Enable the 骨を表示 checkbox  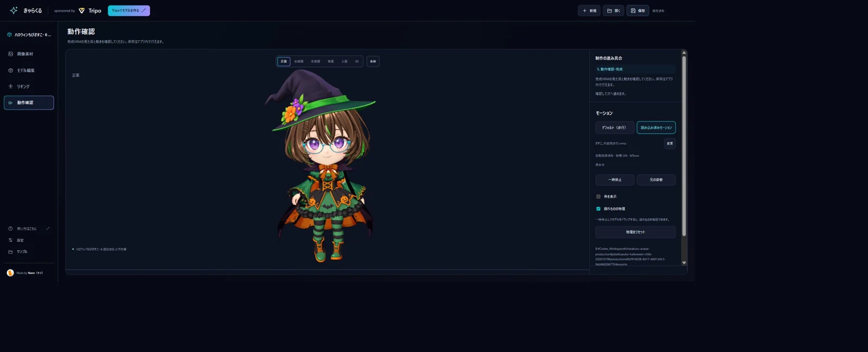(x=598, y=196)
